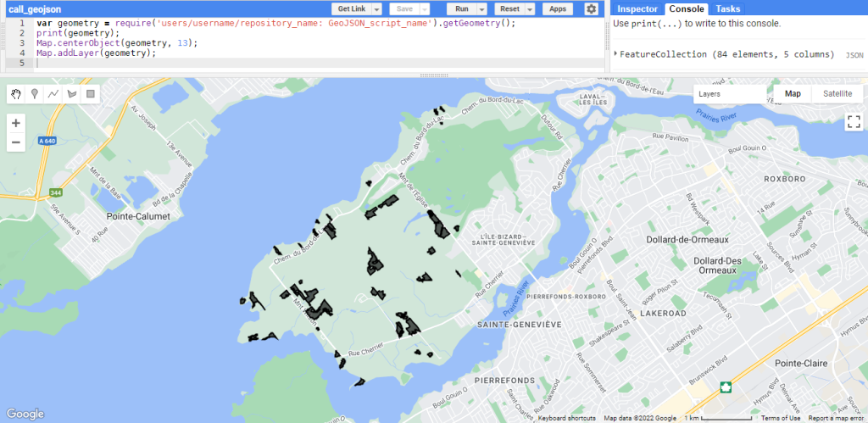
Task: Select the draw polygon shape tool
Action: tap(72, 94)
